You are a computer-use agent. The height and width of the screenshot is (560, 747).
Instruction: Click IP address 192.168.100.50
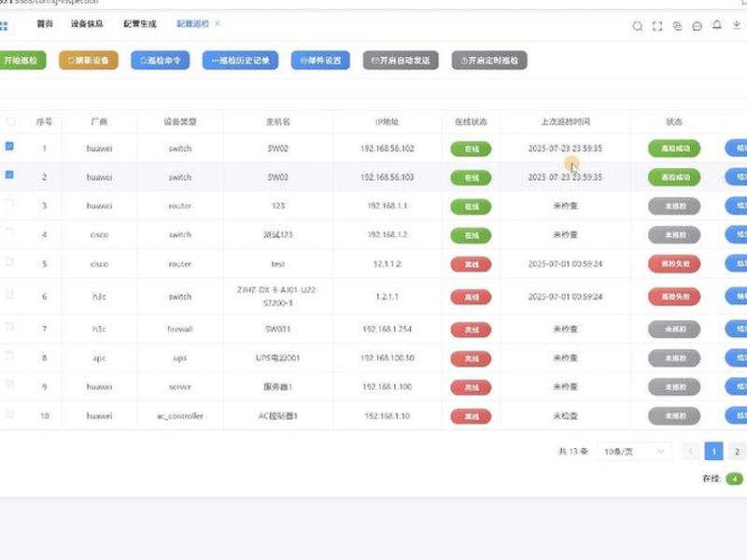(x=387, y=357)
